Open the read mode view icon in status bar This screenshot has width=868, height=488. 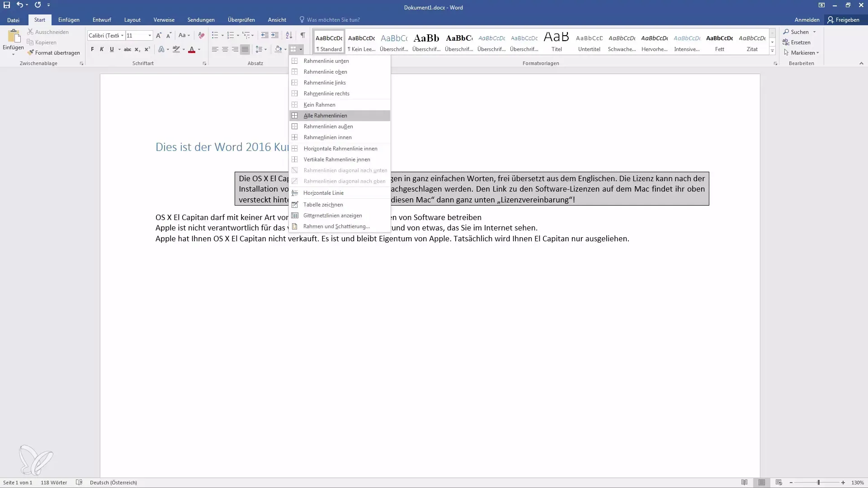tap(745, 483)
